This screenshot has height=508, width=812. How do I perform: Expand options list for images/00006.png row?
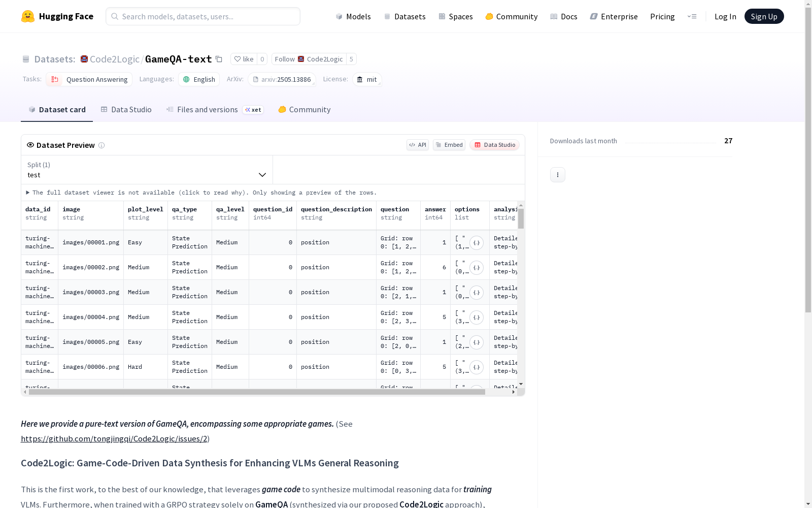[476, 367]
